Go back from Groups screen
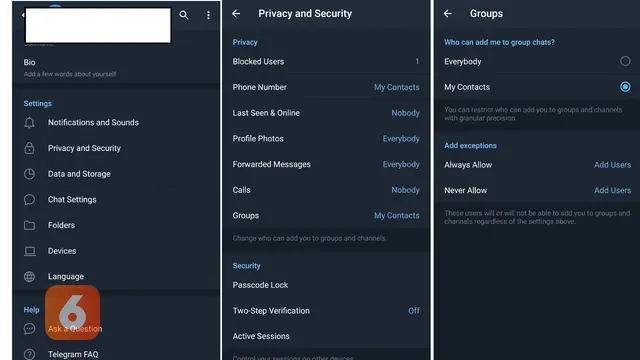Viewport: 640px width, 360px height. 448,13
